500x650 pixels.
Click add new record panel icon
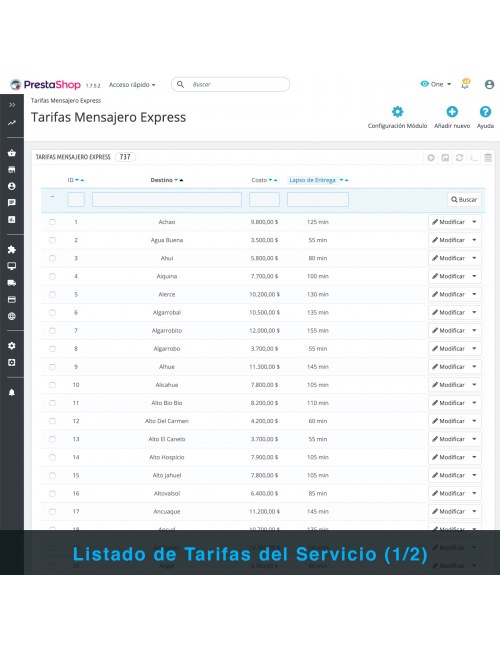pyautogui.click(x=431, y=158)
